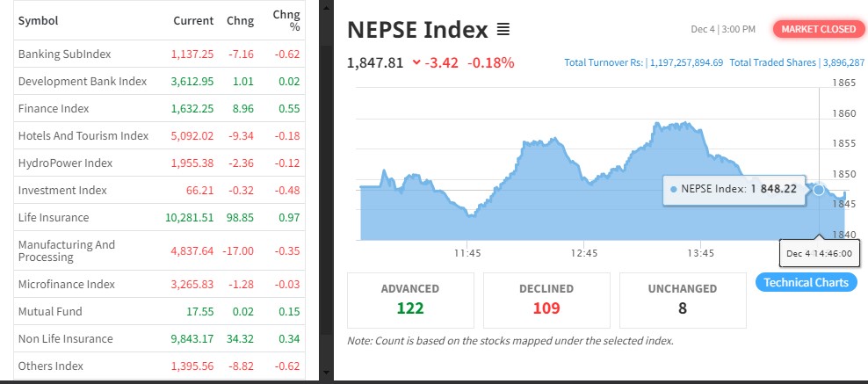Image resolution: width=868 pixels, height=384 pixels.
Task: Sort by the Current column header
Action: tap(193, 20)
